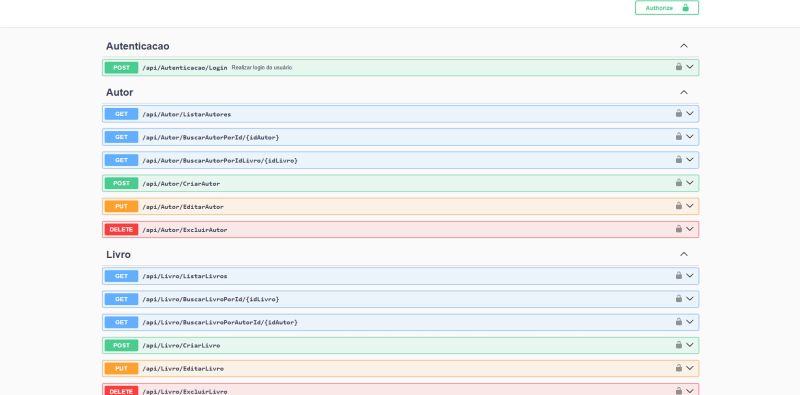Click lock icon on /api/Autor/ListarAutores row
This screenshot has height=395, width=800.
pos(679,113)
